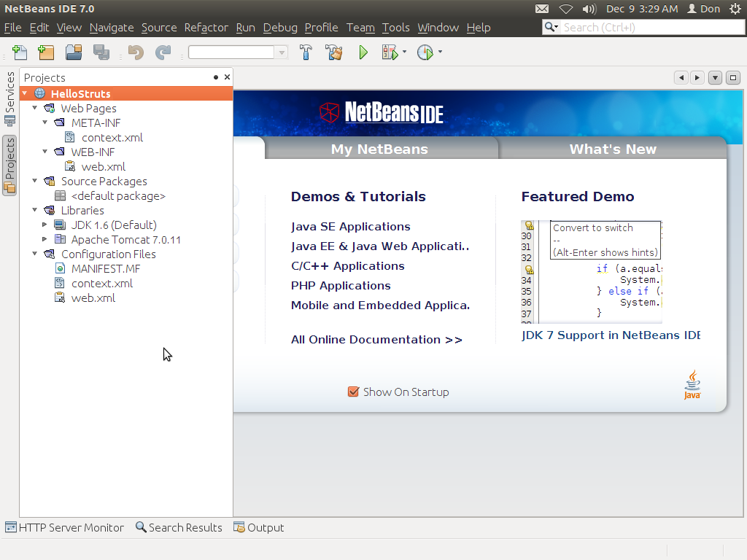747x560 pixels.
Task: Collapse the Libraries node
Action: tap(34, 209)
